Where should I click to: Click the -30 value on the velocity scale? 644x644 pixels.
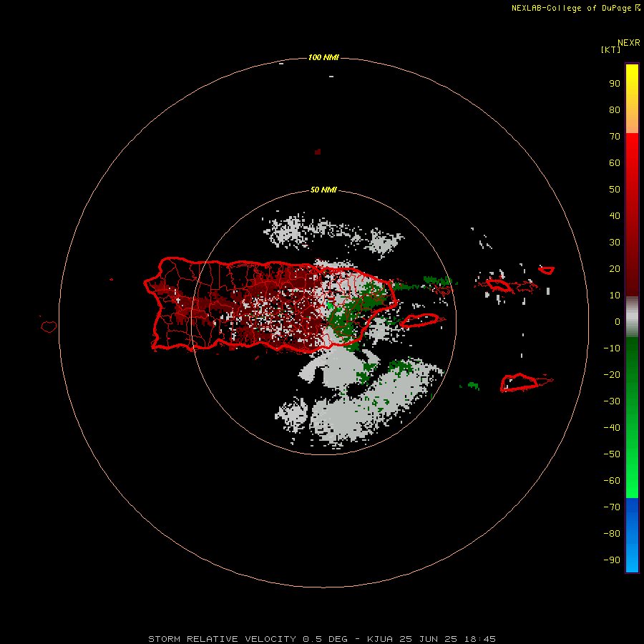pos(612,401)
